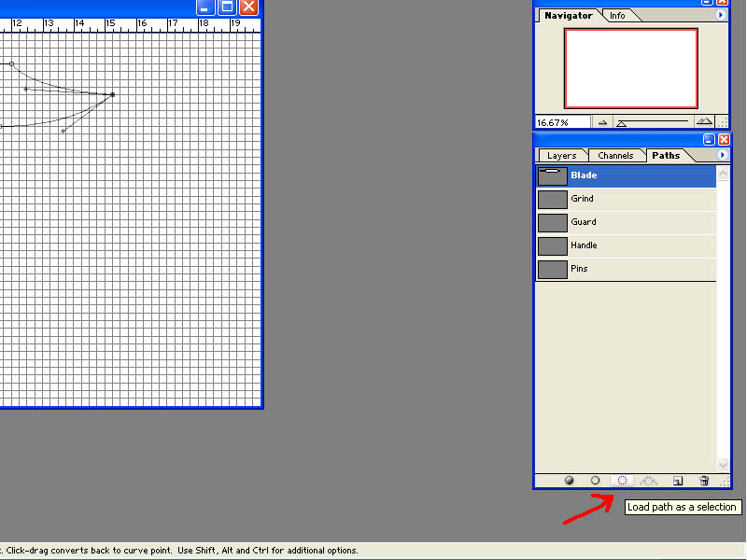Screen dimensions: 747x560
Task: Switch to the Channels tab
Action: click(x=615, y=156)
